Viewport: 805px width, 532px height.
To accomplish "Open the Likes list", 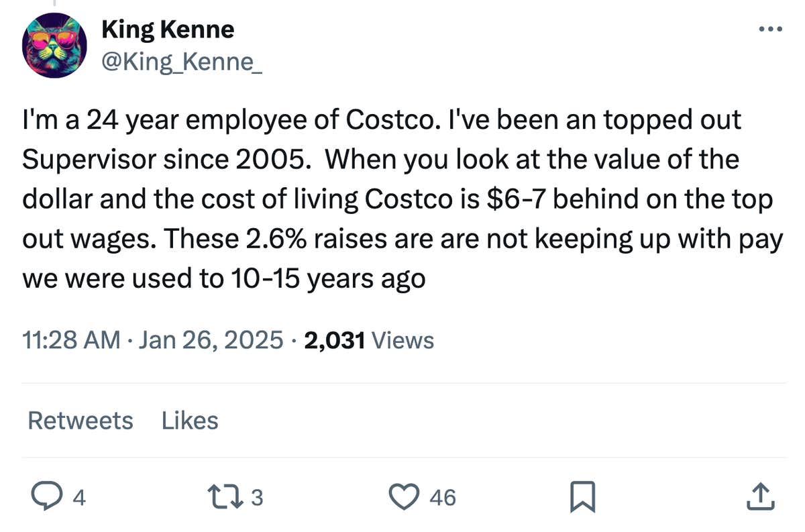I will coord(189,421).
